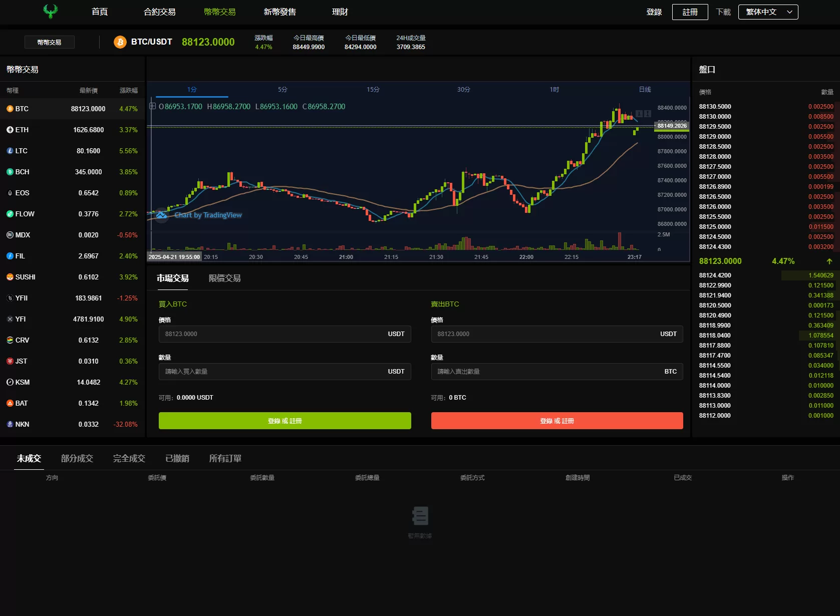Select the ETH coin icon in list
The height and width of the screenshot is (616, 840).
click(x=10, y=130)
